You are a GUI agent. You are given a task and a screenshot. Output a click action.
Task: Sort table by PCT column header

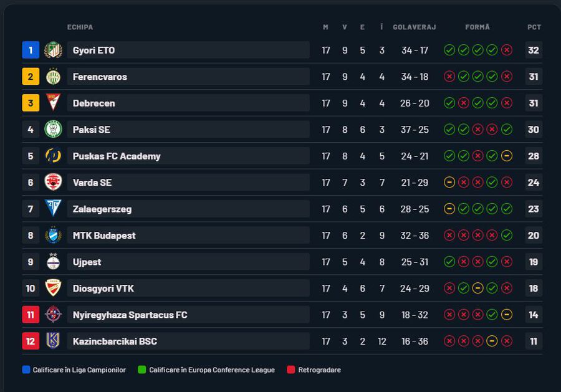click(x=534, y=27)
